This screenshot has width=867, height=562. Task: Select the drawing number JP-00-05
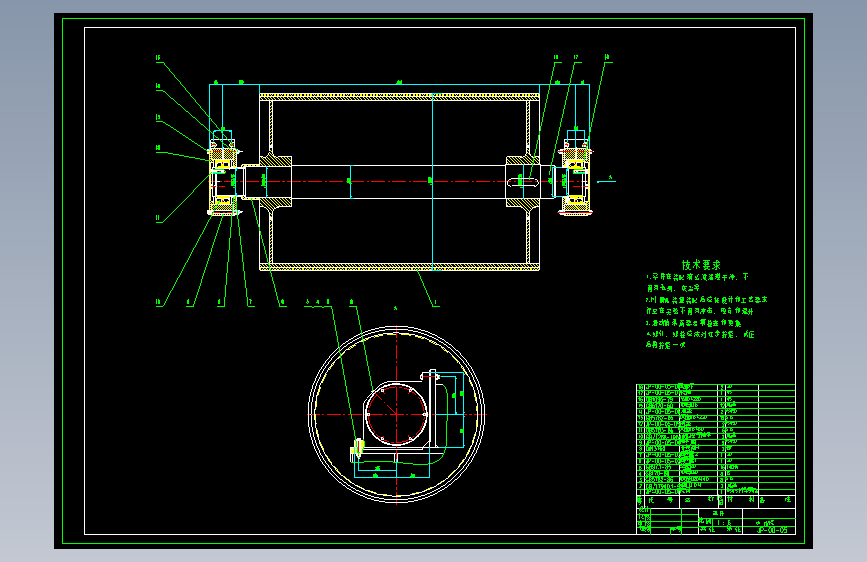(x=772, y=530)
